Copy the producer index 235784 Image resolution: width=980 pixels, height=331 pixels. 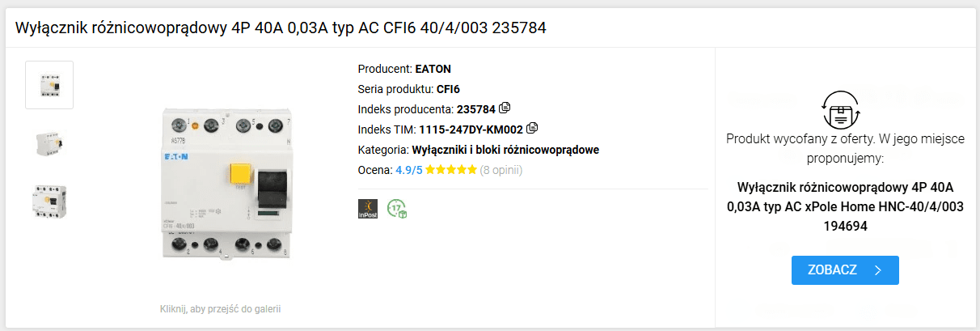point(505,108)
